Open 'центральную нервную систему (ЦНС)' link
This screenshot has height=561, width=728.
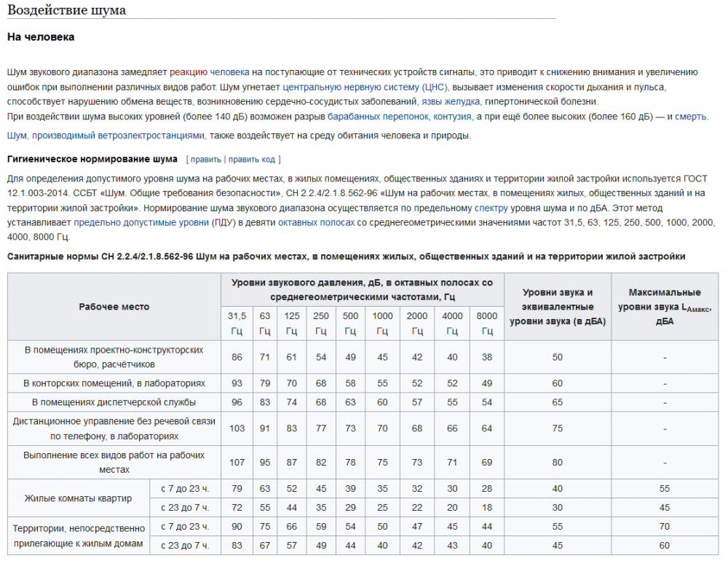coord(365,87)
